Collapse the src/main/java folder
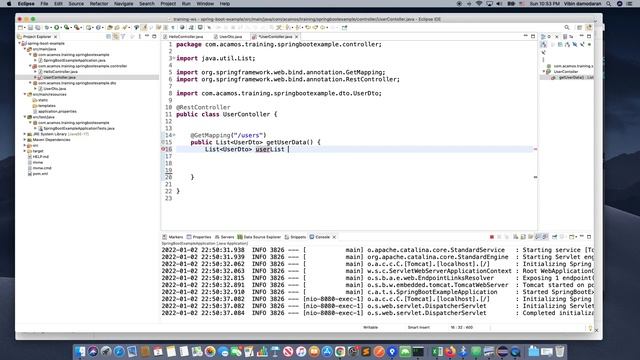Screen dimensions: 640x360 (x=25, y=49)
